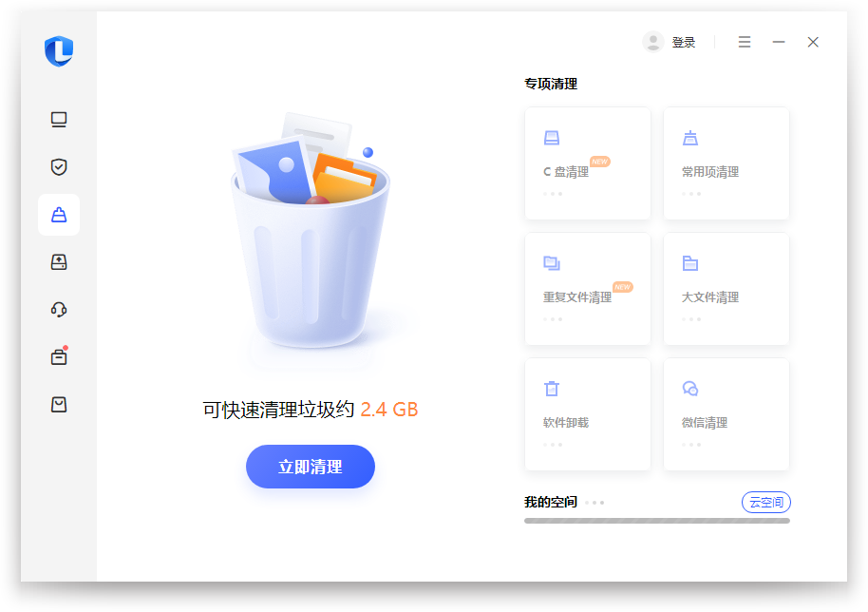Select the 软件卸载 uninstall trash icon

(x=552, y=388)
